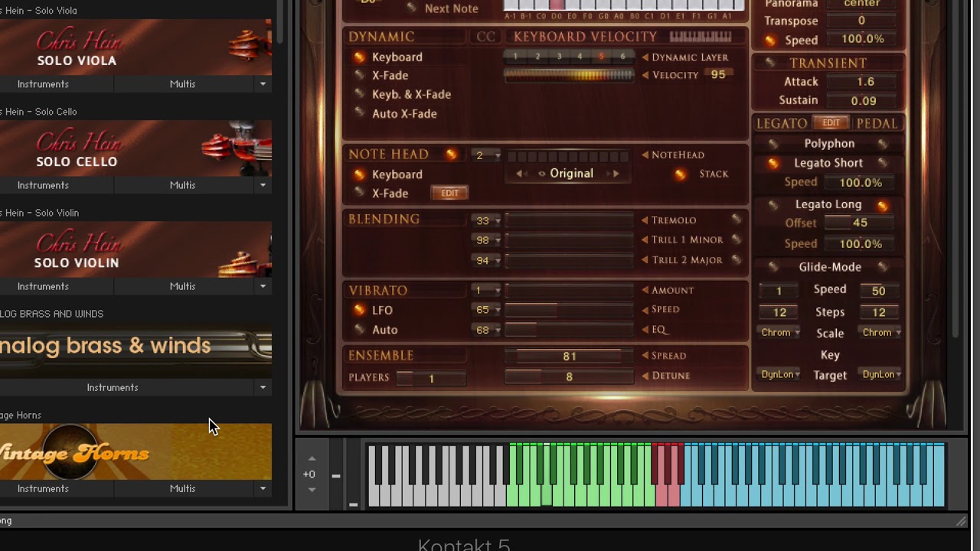Click the Dynamic Layer arrow icon

tap(645, 57)
